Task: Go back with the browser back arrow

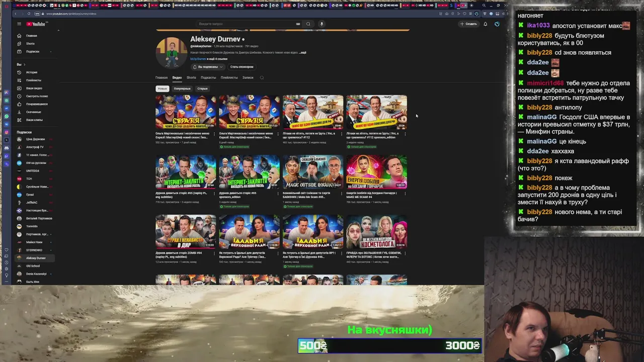Action: pos(16,14)
